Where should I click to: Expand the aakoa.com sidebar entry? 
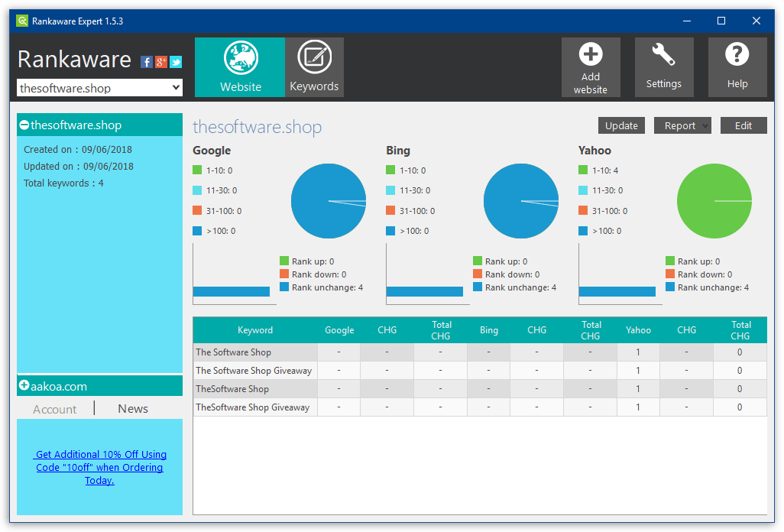tap(23, 386)
